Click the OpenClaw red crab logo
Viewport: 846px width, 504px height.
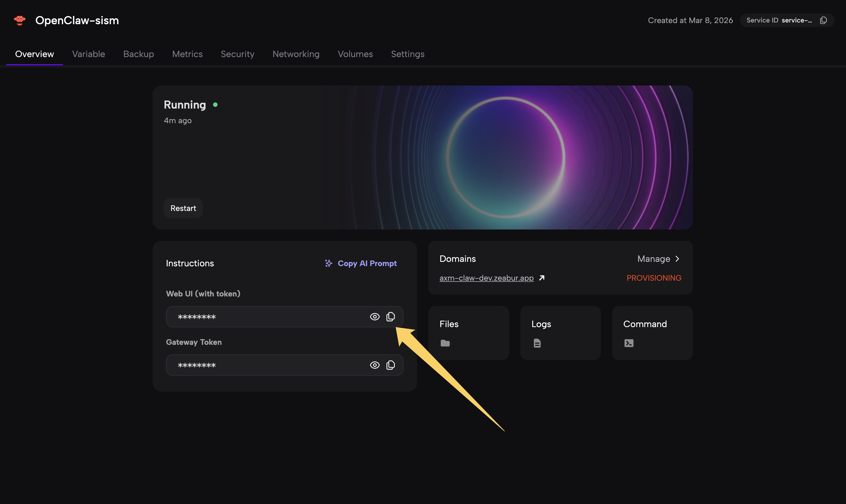coord(19,20)
